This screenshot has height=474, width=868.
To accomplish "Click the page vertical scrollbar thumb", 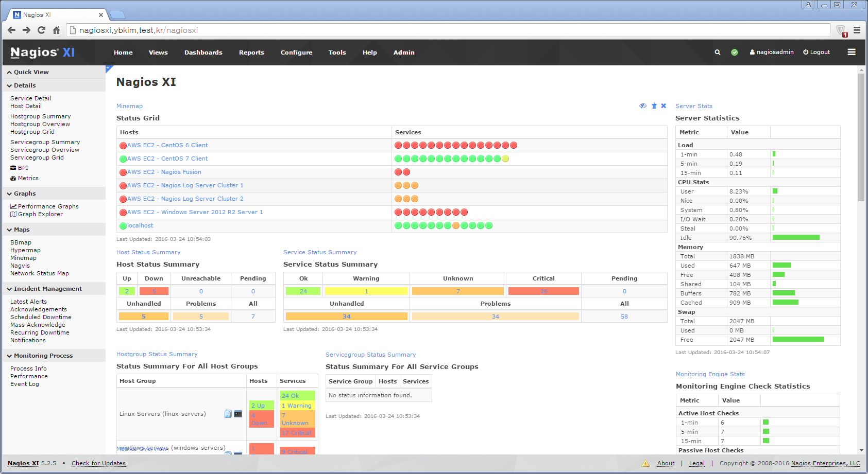I will [861, 137].
